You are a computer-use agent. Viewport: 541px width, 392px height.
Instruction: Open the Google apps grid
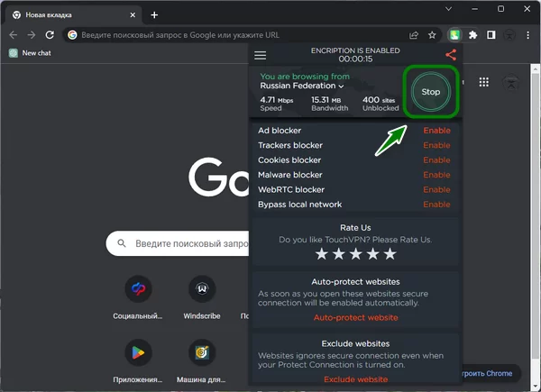point(484,82)
